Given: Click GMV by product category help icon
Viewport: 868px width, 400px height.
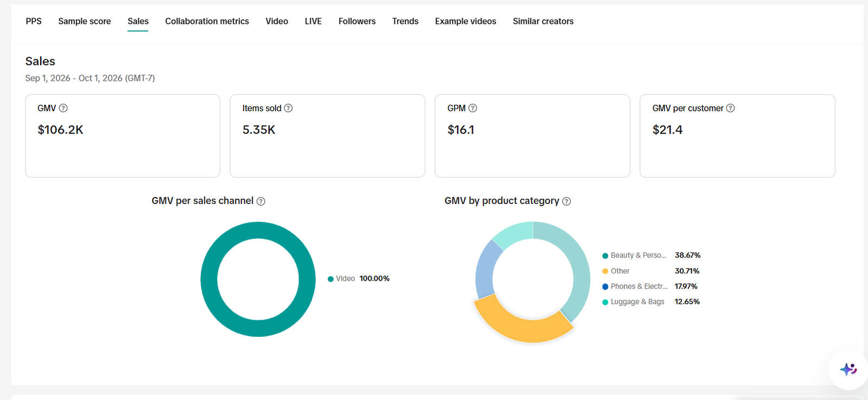Looking at the screenshot, I should coord(566,201).
